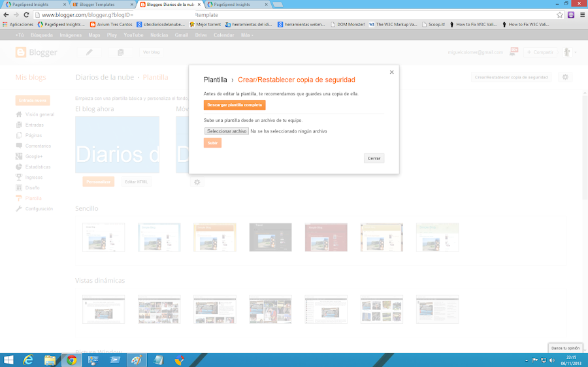This screenshot has height=367, width=588.
Task: Click the Diarios de la nube blog title
Action: [x=105, y=77]
